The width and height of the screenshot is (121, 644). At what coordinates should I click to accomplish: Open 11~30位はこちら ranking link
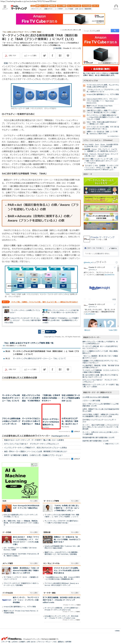[x=113, y=136]
